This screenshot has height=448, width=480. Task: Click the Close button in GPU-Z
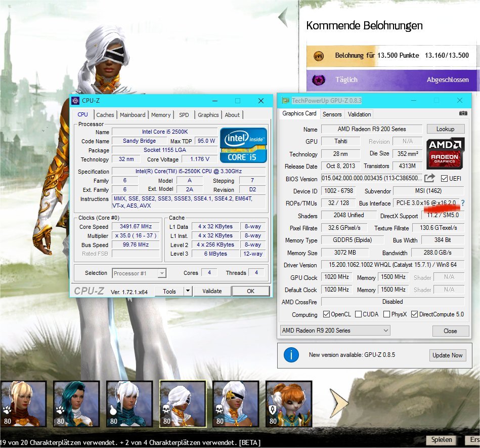tap(450, 331)
